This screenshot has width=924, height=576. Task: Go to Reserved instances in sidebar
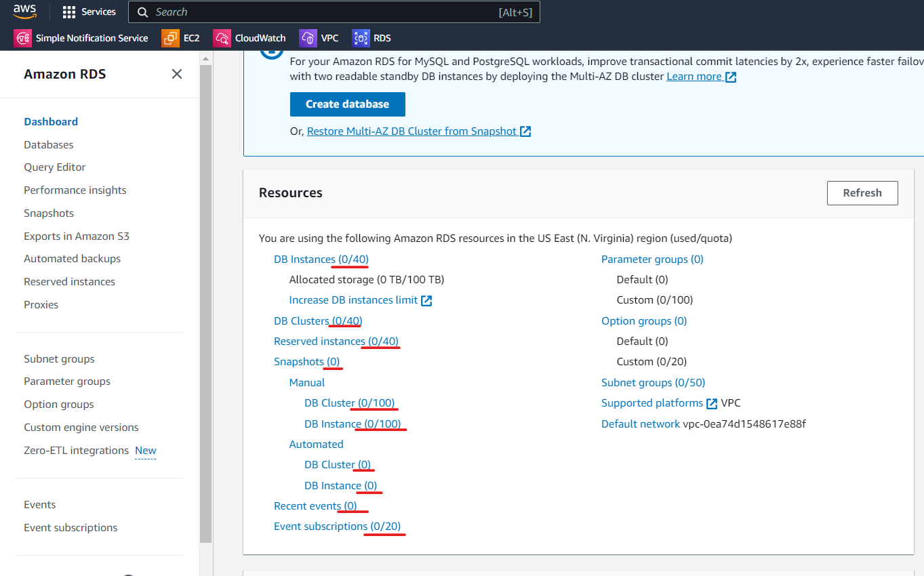(70, 282)
